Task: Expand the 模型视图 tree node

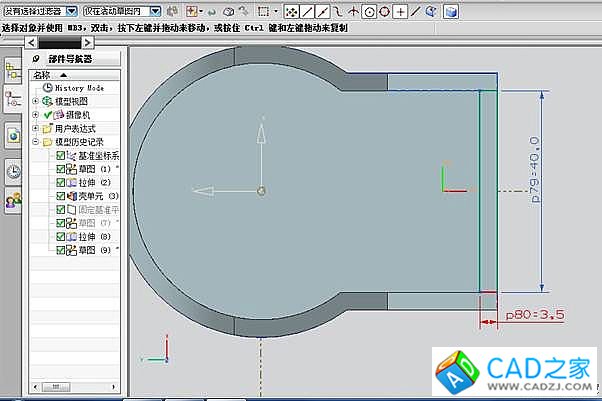Action: click(x=36, y=101)
